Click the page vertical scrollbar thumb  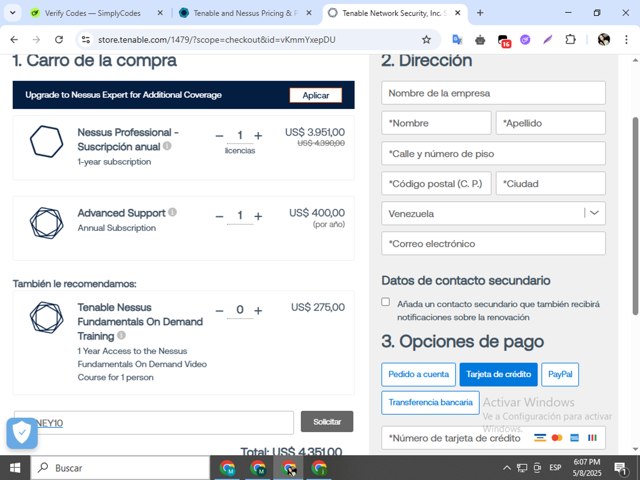[636, 216]
